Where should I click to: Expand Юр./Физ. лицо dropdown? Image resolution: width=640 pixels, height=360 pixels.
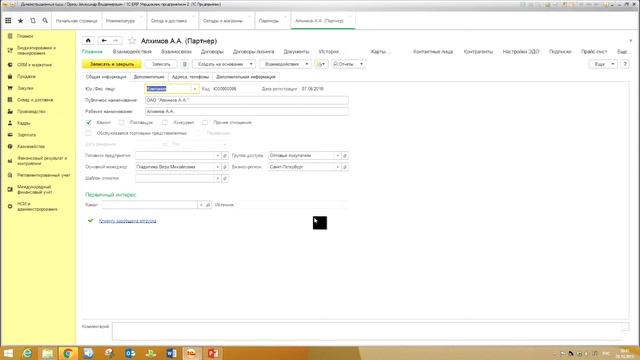(195, 89)
